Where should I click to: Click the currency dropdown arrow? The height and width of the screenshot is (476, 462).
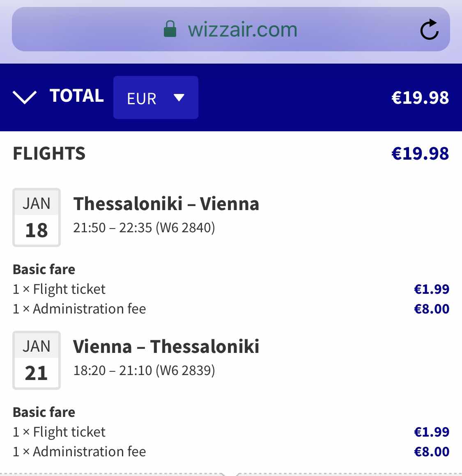pyautogui.click(x=179, y=97)
